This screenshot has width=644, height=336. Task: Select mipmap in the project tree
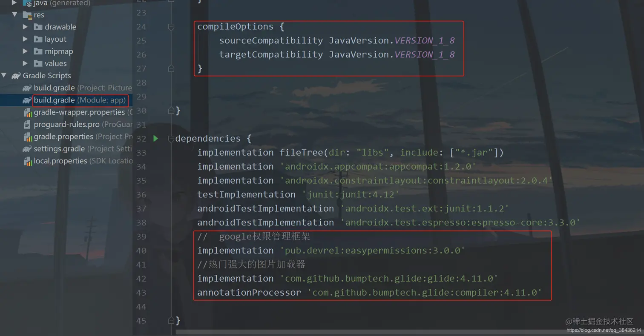59,51
